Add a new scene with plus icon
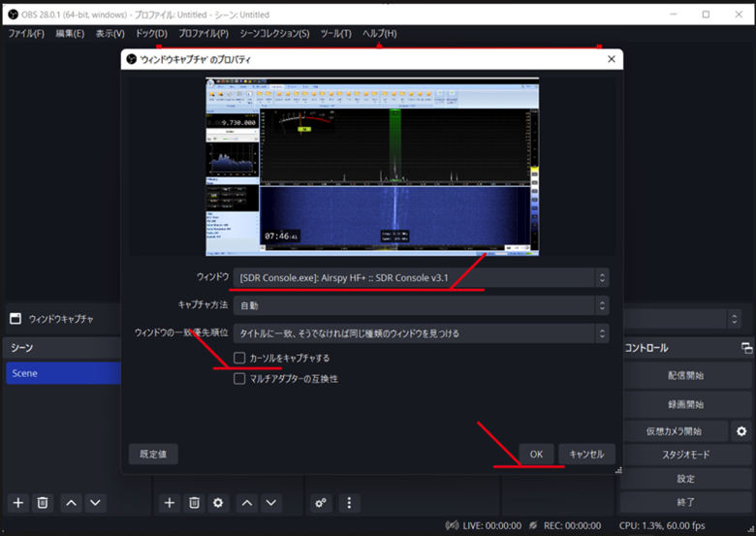This screenshot has height=536, width=756. 18,503
